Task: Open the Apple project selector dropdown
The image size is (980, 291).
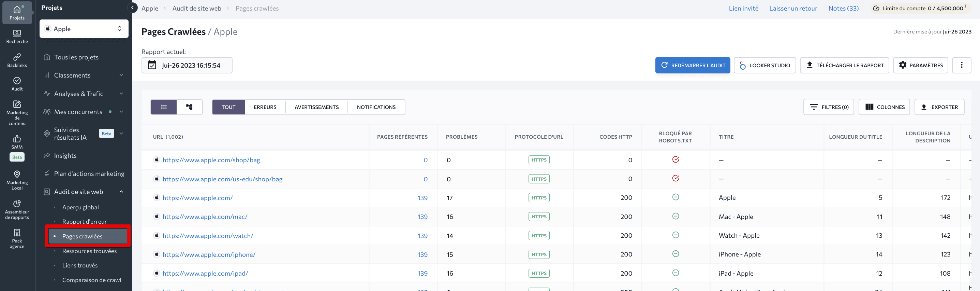Action: pos(84,29)
